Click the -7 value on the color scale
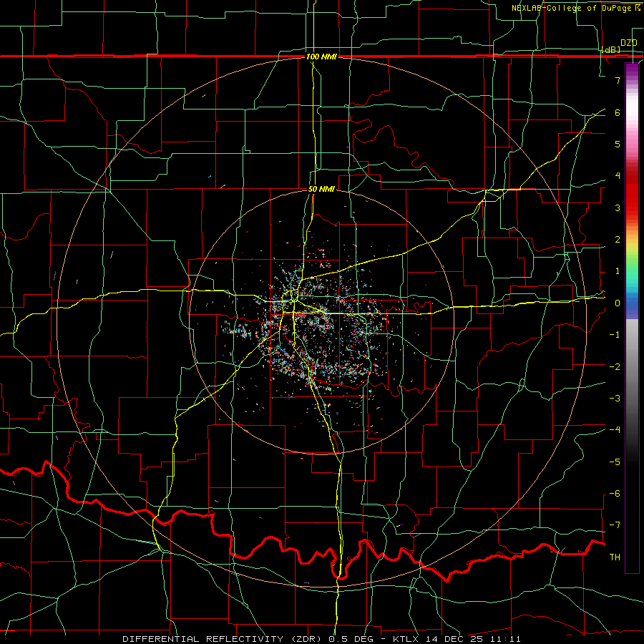This screenshot has width=644, height=644. coord(615,525)
